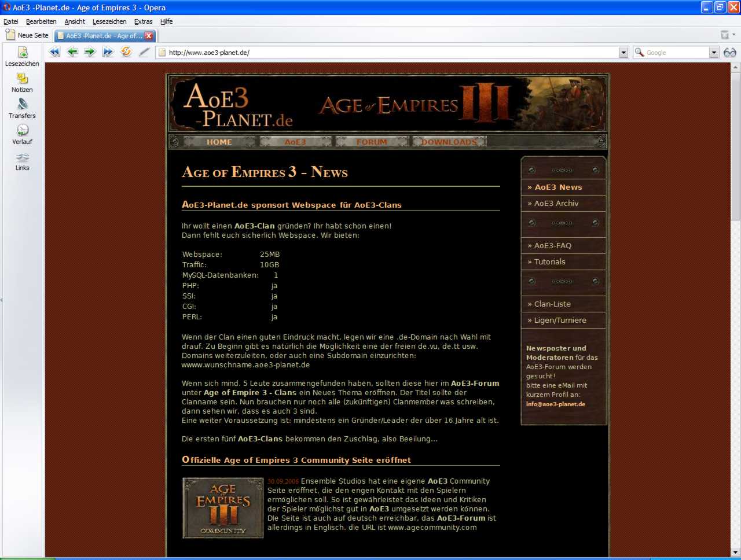
Task: Click the Age of Empires III Community thumbnail
Action: click(223, 507)
